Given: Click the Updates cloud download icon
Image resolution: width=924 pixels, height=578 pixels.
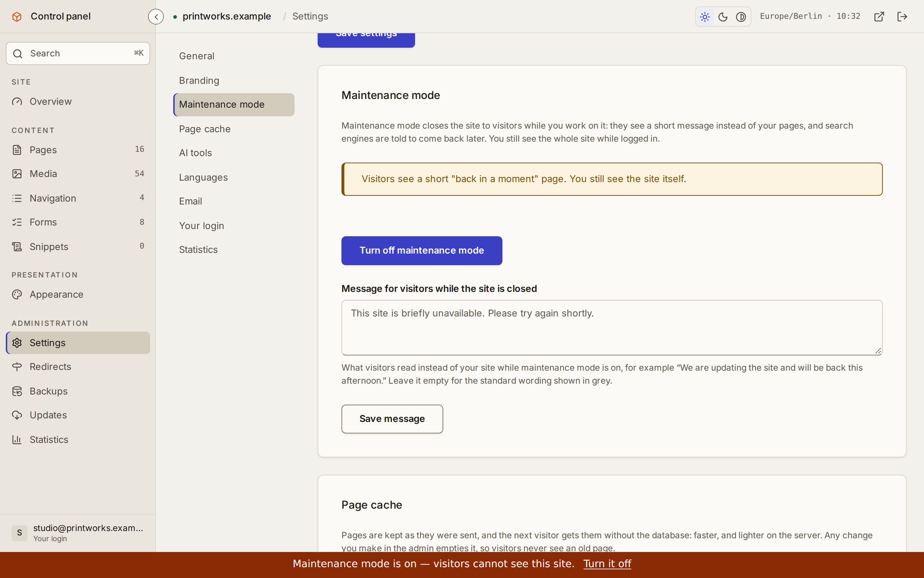Looking at the screenshot, I should [17, 415].
